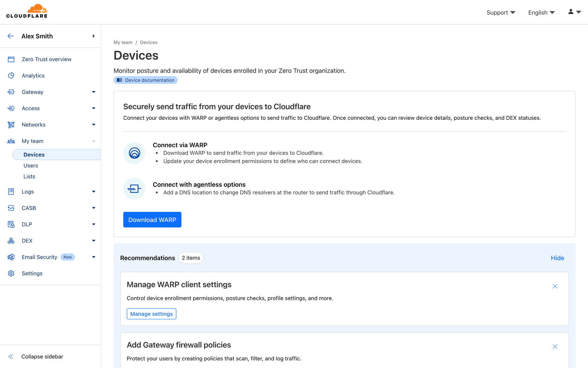The width and height of the screenshot is (588, 368).
Task: Select Devices under My team
Action: 57,155
